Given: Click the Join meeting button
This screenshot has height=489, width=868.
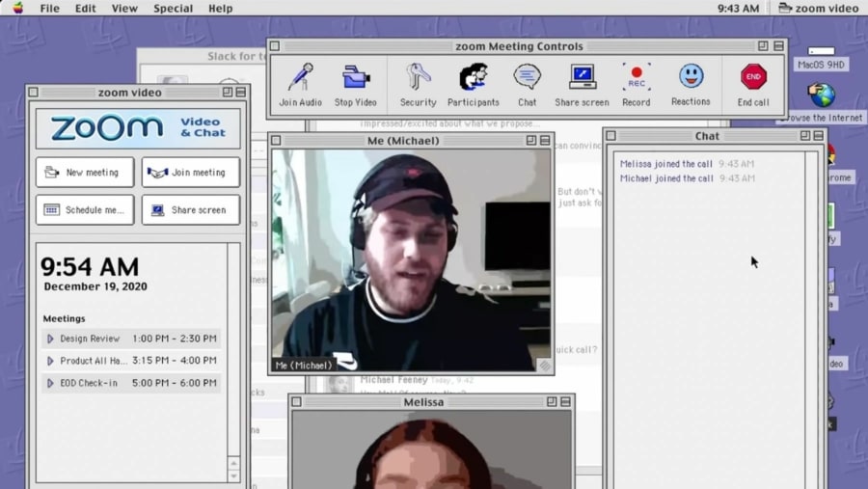Looking at the screenshot, I should (x=191, y=173).
